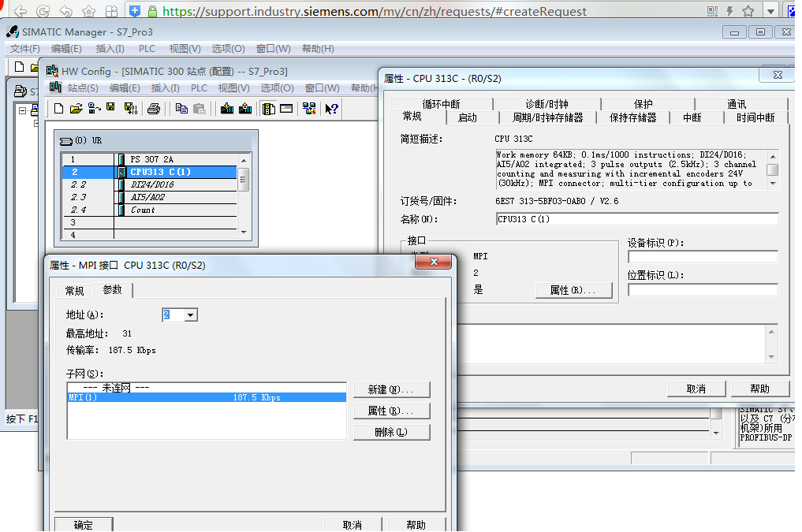Click the Open folder icon in HW Config toolbar
This screenshot has height=532, width=802.
pyautogui.click(x=76, y=108)
